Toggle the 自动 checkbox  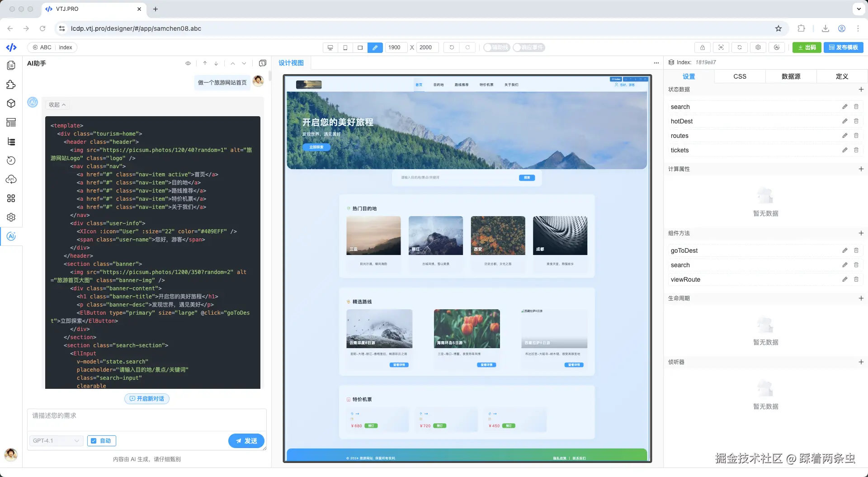pyautogui.click(x=101, y=441)
